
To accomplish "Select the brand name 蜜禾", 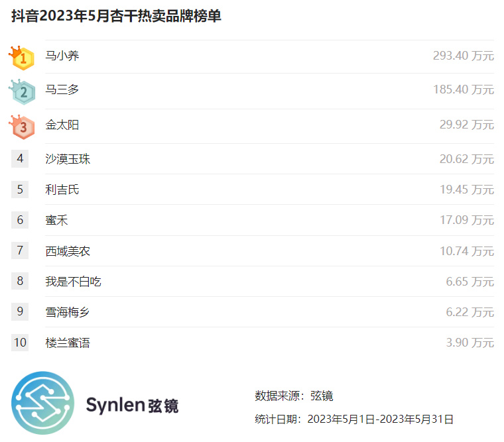I will tap(56, 221).
